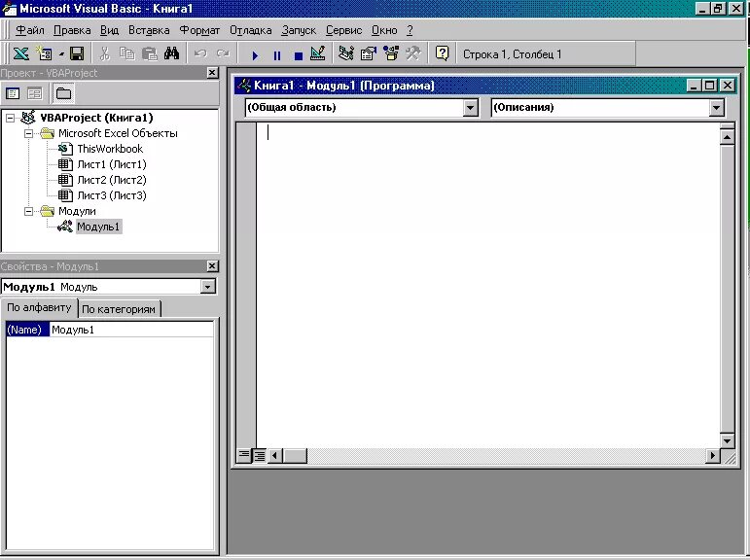
Task: Collapse the Модули folder node
Action: point(29,211)
